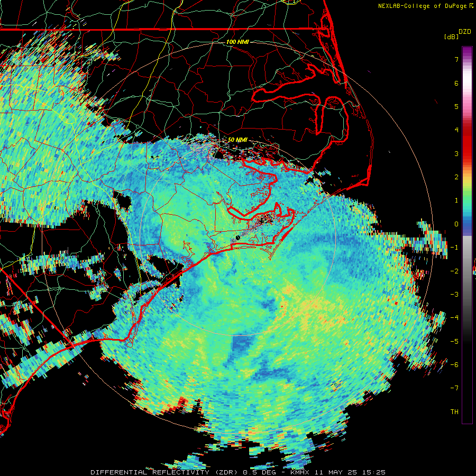Click the 1 value on color scale

point(456,200)
